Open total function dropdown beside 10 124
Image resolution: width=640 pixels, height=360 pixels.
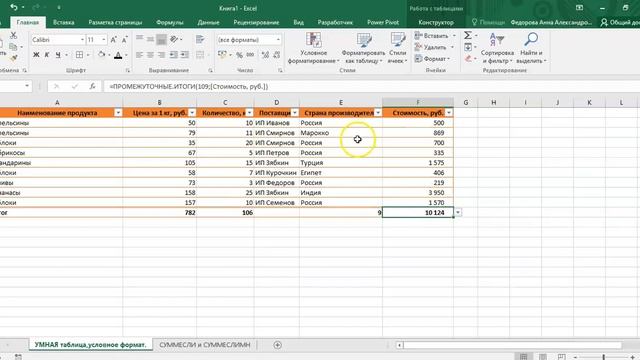click(458, 213)
